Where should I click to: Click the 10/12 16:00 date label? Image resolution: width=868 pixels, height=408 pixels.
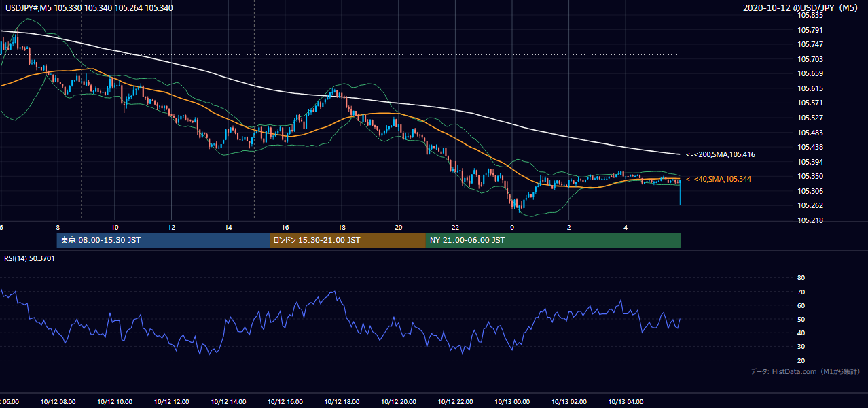click(x=285, y=401)
